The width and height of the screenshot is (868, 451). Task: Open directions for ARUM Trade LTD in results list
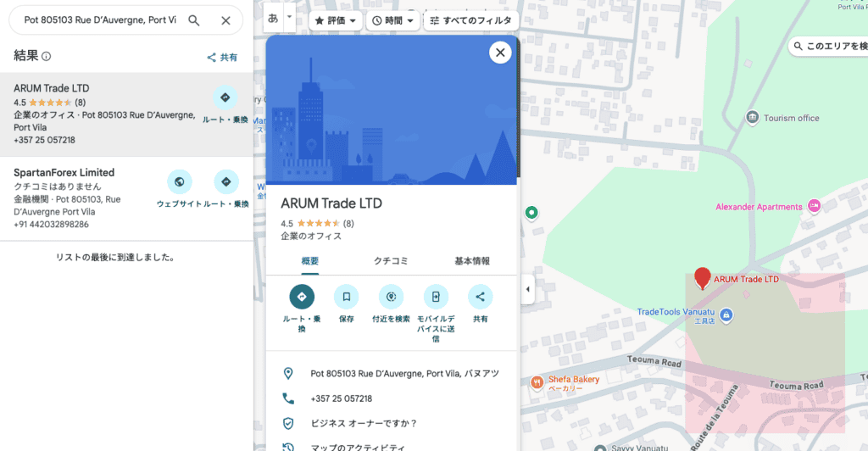225,98
